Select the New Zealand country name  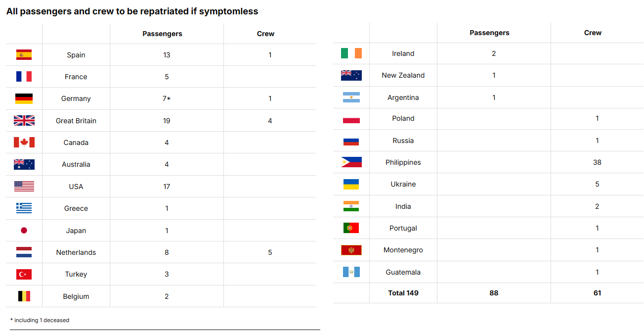[x=403, y=75]
